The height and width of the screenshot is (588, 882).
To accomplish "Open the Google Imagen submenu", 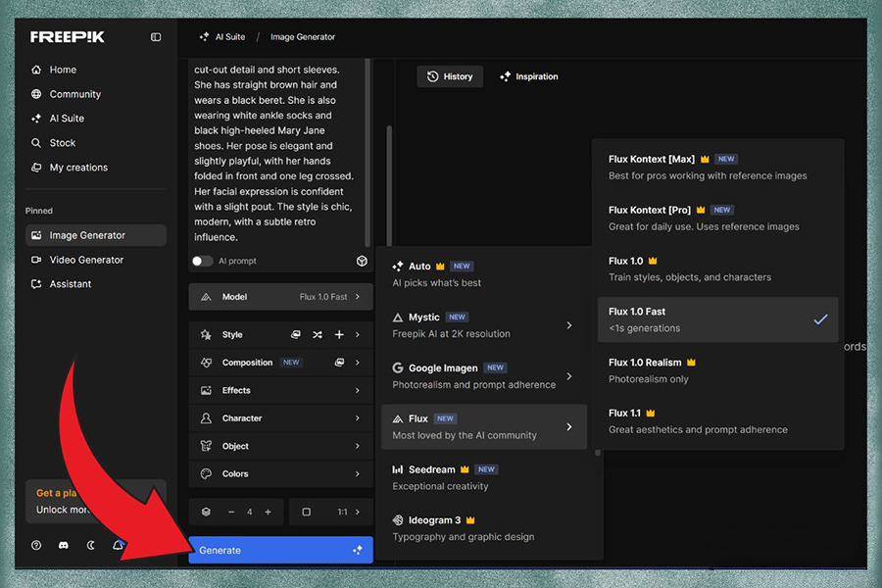I will coord(484,376).
